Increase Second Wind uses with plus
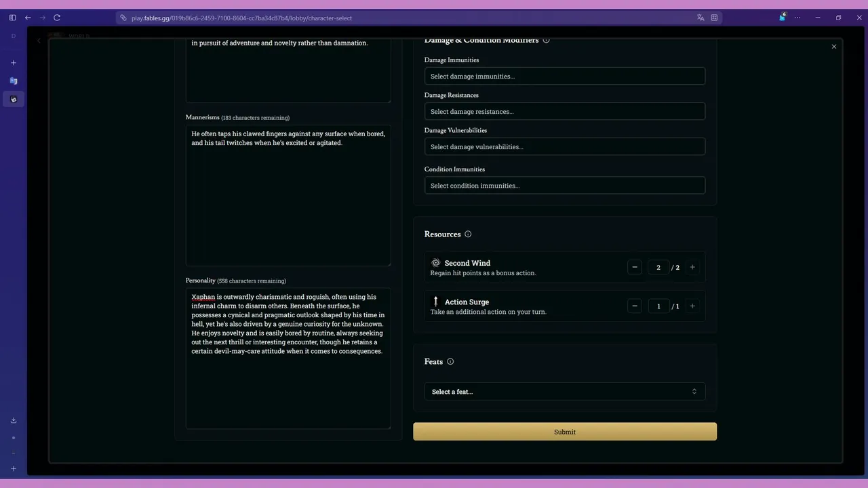 [692, 267]
